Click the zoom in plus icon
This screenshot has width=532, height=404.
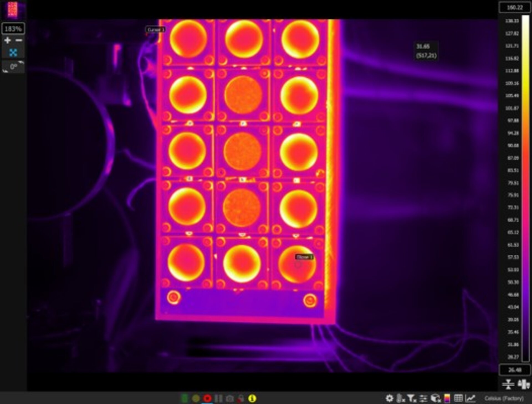pos(7,40)
